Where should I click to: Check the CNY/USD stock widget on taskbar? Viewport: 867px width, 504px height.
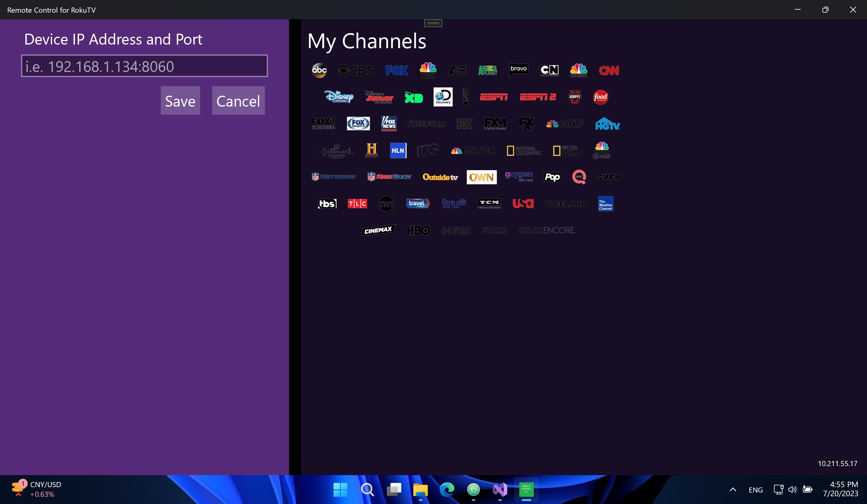(x=38, y=489)
